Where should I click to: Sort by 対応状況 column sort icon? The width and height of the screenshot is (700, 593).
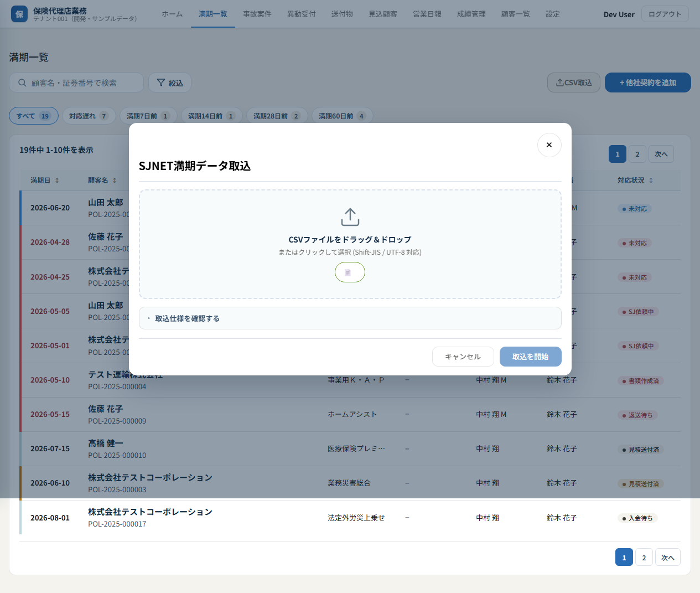coord(651,181)
